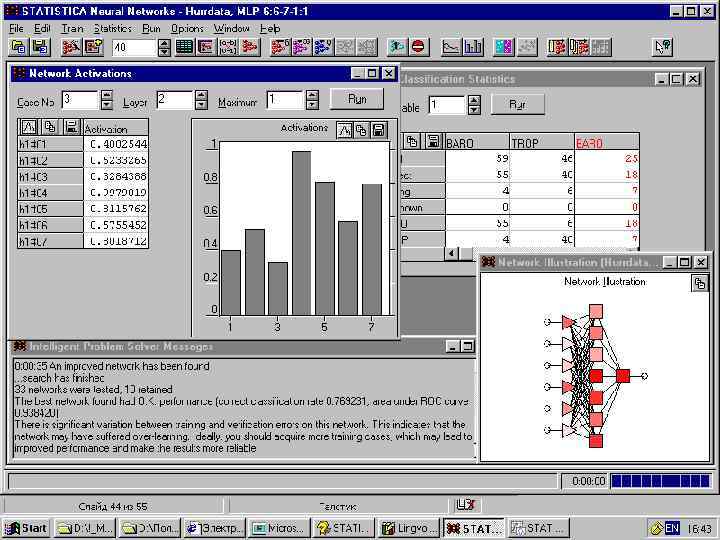The width and height of the screenshot is (720, 540).
Task: Select the red EARD column header
Action: (607, 143)
